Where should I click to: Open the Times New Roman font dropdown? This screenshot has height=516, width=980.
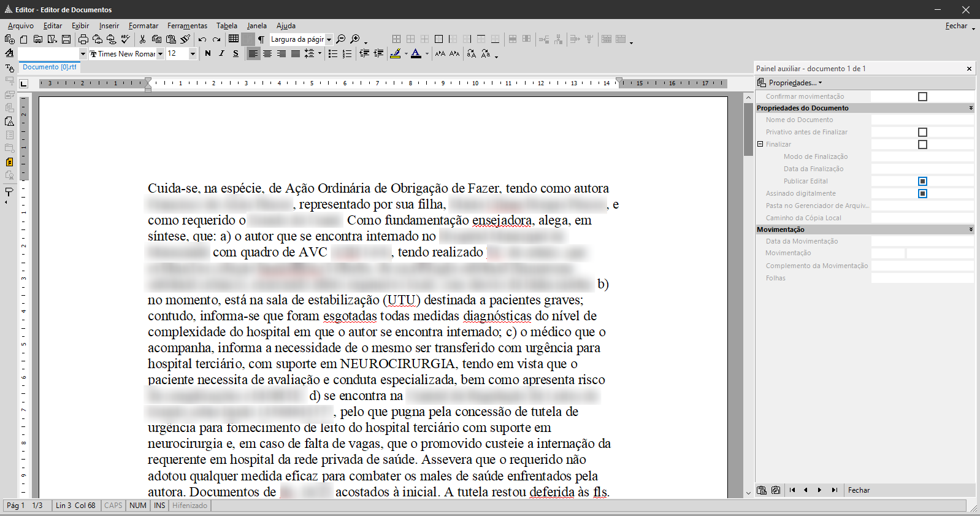coord(160,53)
